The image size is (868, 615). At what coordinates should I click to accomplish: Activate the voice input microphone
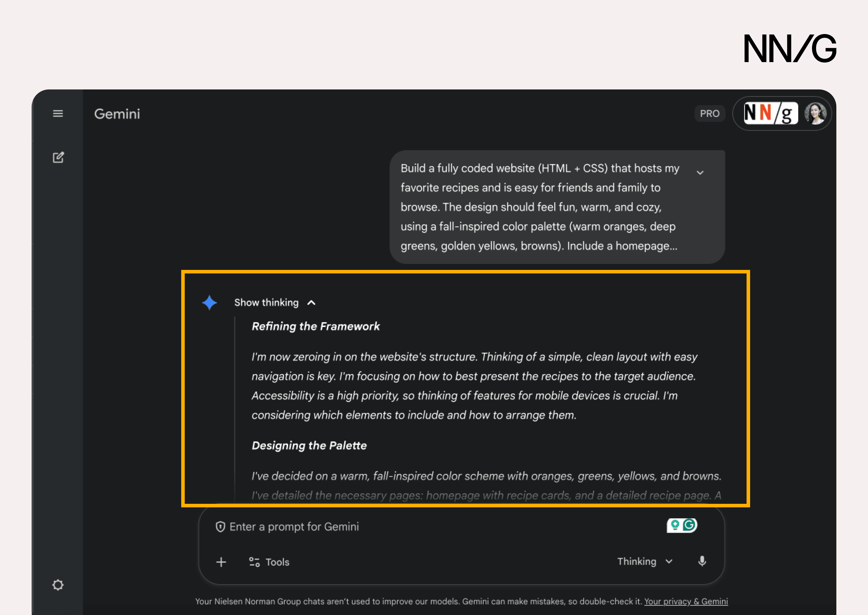pyautogui.click(x=702, y=562)
